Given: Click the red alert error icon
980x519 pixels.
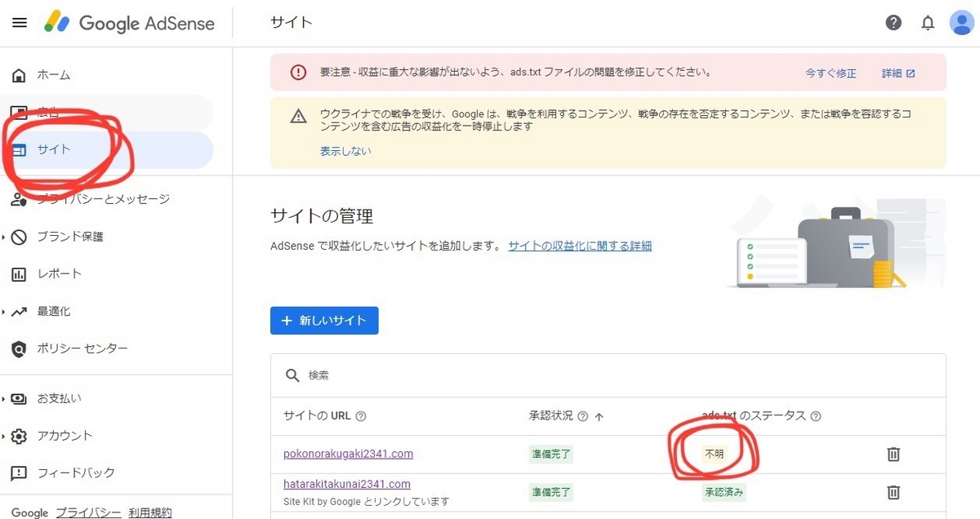Looking at the screenshot, I should click(298, 73).
